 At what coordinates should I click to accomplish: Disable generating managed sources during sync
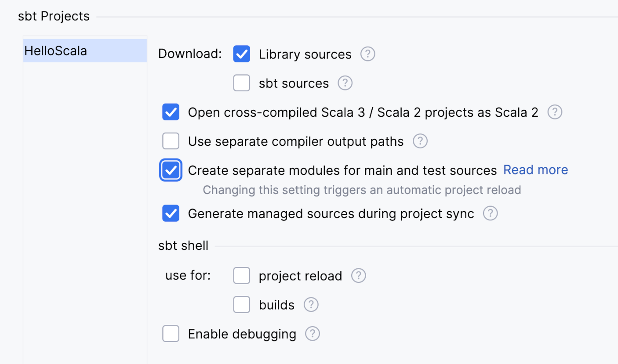[171, 213]
